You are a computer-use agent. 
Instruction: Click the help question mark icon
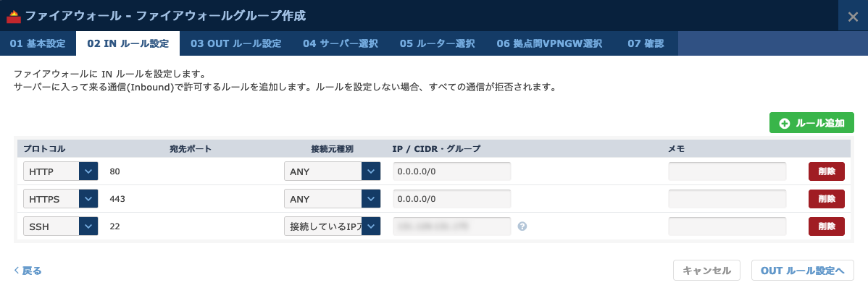[x=522, y=226]
